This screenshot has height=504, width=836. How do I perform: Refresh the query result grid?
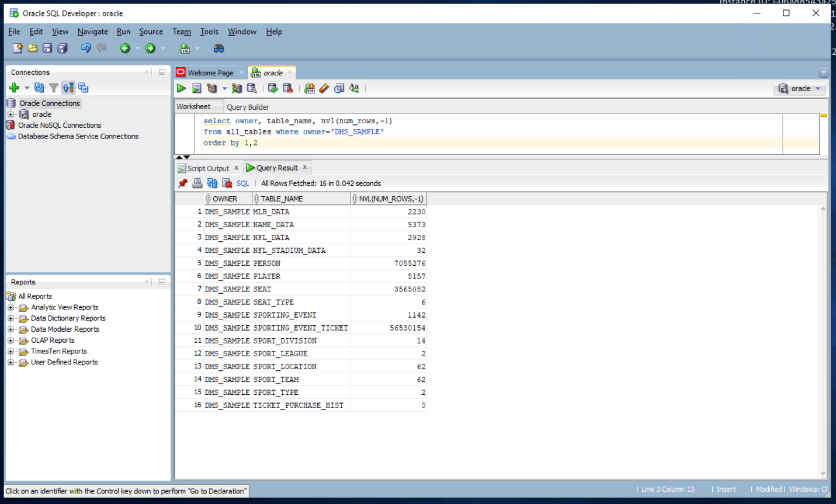tap(212, 183)
